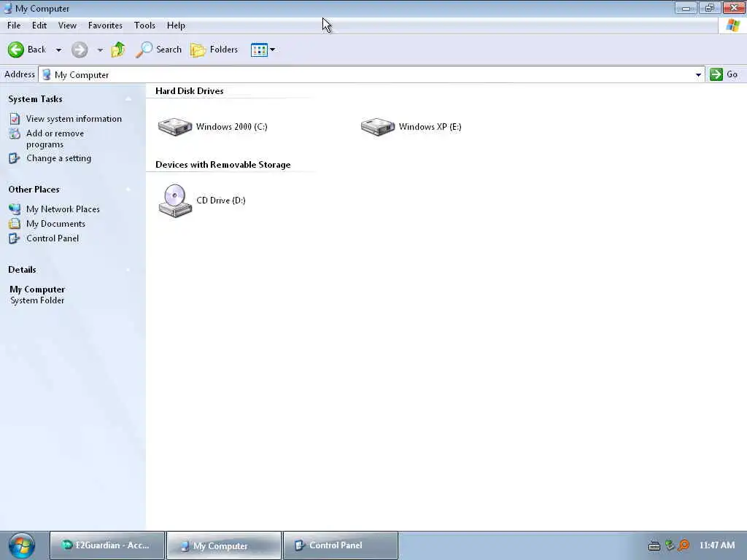Minimize the My Computer window
Screen dimensions: 747x560
tap(686, 8)
